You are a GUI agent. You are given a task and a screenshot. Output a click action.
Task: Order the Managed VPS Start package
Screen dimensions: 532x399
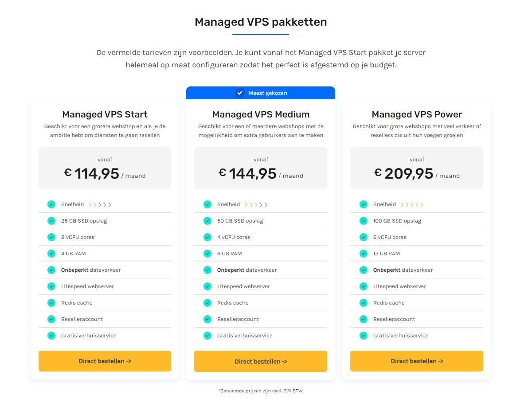[105, 361]
